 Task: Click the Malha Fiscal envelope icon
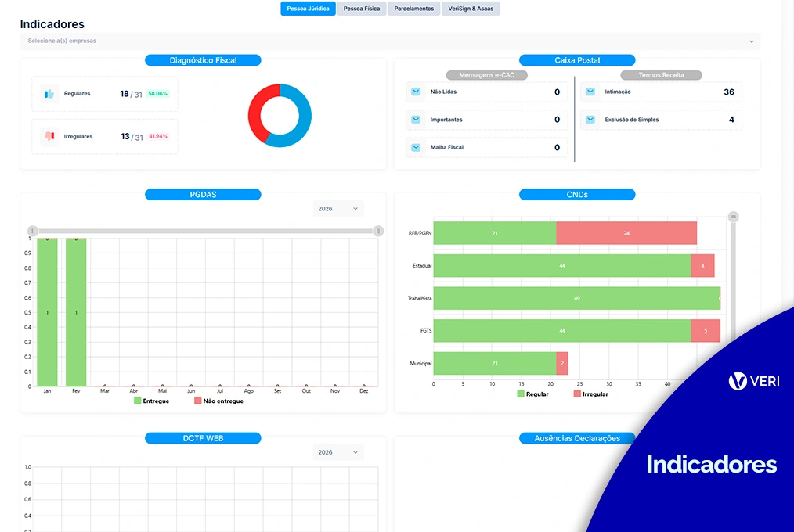pos(416,147)
